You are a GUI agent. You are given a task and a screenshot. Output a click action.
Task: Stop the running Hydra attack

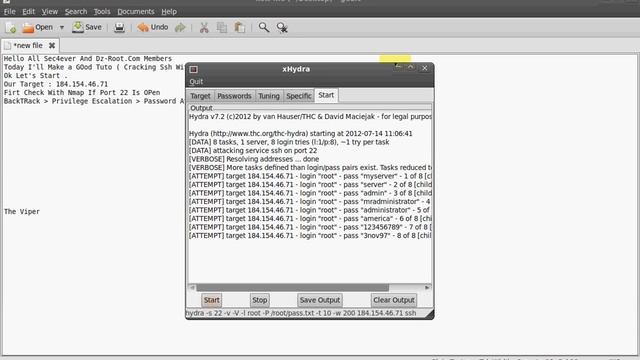pyautogui.click(x=260, y=300)
